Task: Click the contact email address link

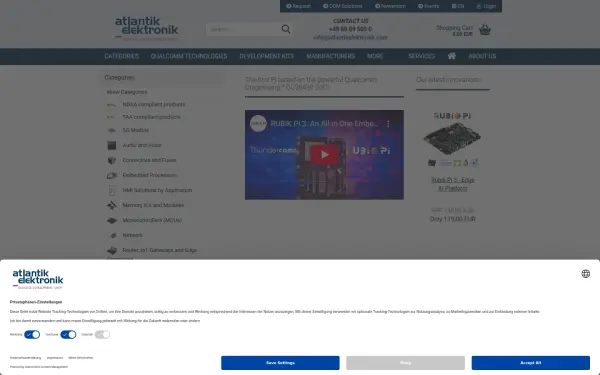Action: click(x=350, y=38)
